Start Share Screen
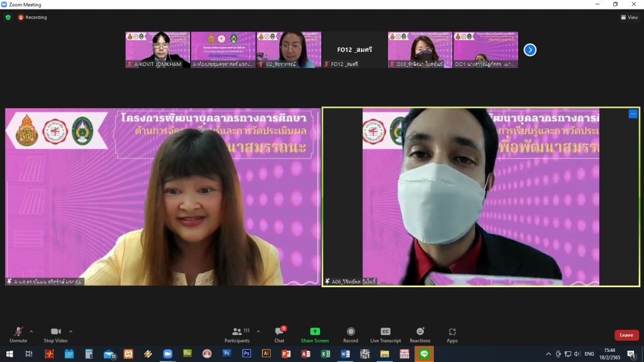The width and height of the screenshot is (644, 362). click(314, 335)
